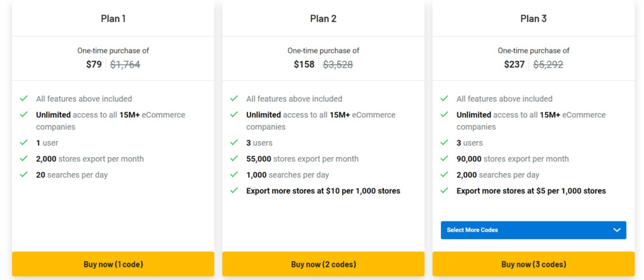
Task: Click the crossed-out $3,528 price
Action: tap(338, 64)
